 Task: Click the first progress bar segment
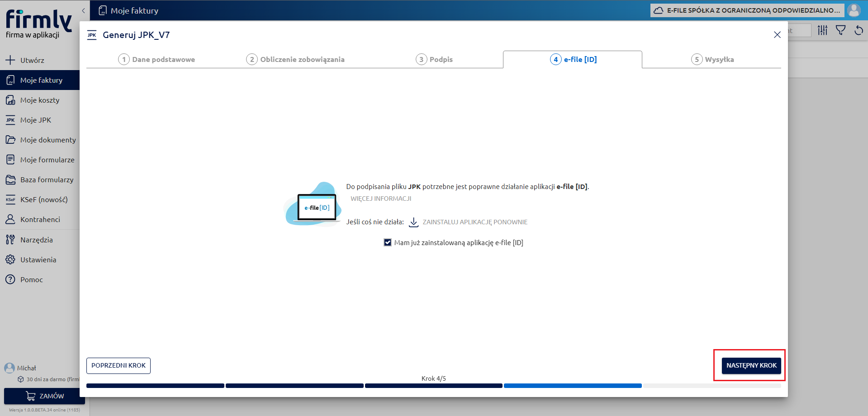(x=155, y=386)
